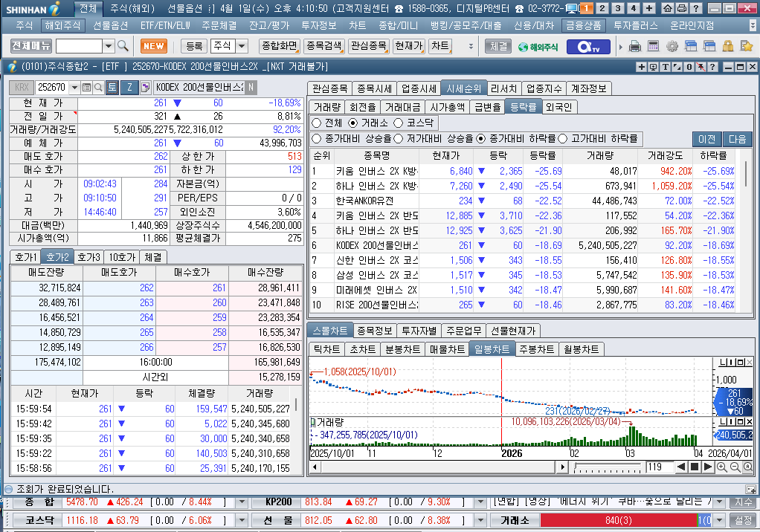Click the zoom out magnifier on chart

tap(735, 467)
